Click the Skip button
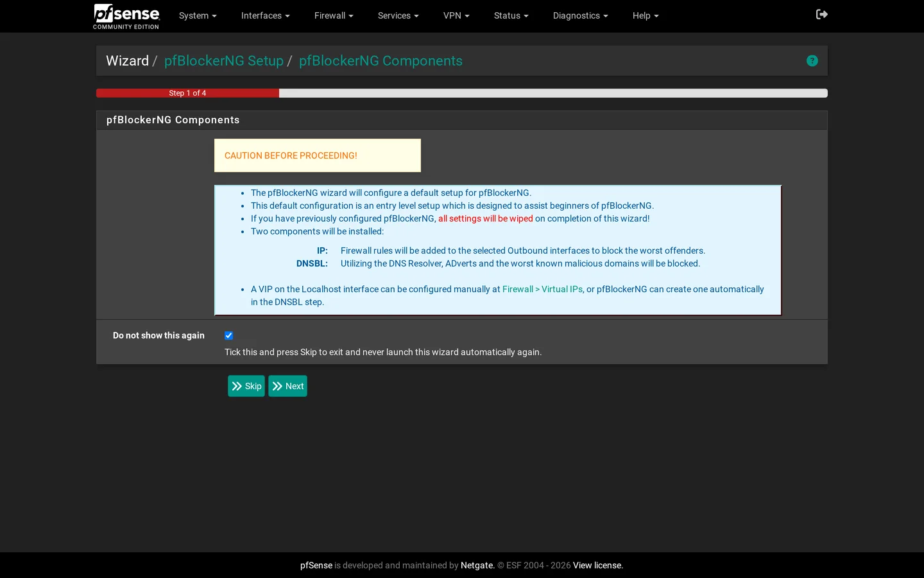 (246, 386)
